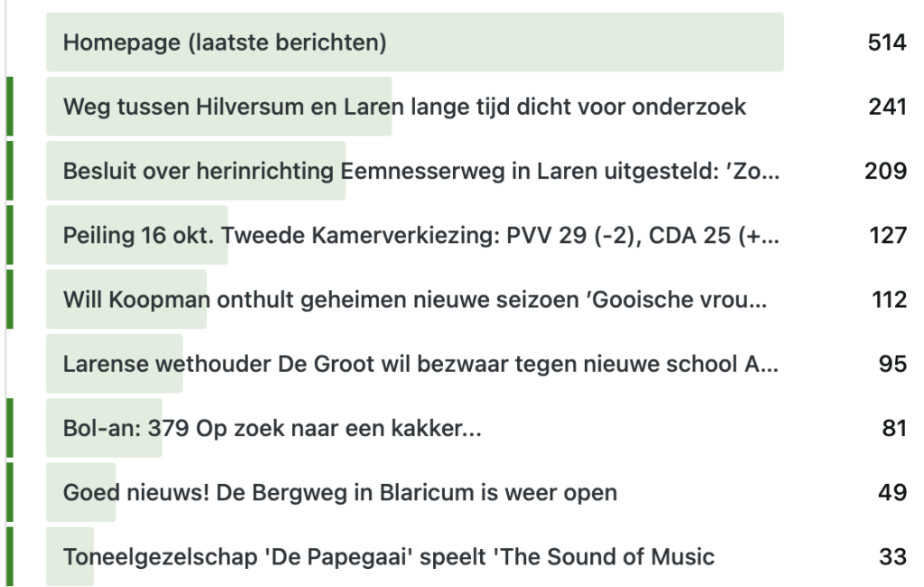Open the Homepage (laatste berichten) entry
The height and width of the screenshot is (587, 924).
pos(225,42)
